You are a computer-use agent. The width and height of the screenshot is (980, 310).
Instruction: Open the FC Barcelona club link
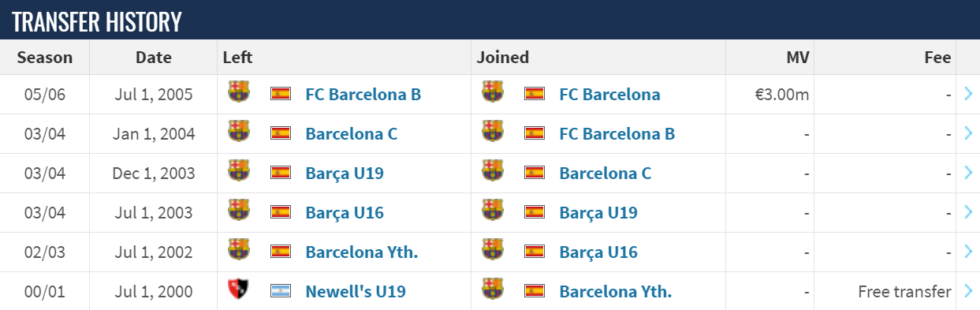609,95
